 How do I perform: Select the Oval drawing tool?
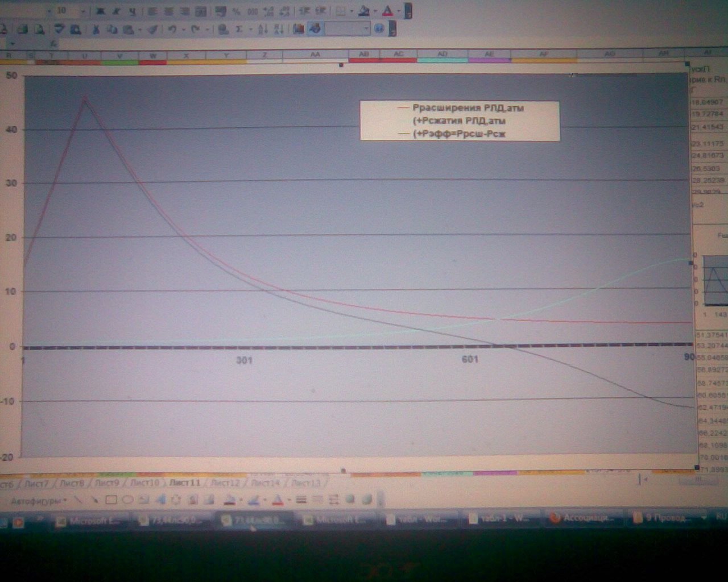coord(127,500)
